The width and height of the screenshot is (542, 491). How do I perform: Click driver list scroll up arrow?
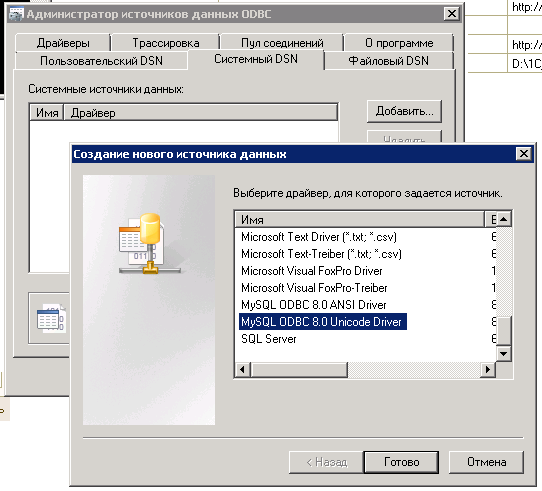[504, 219]
